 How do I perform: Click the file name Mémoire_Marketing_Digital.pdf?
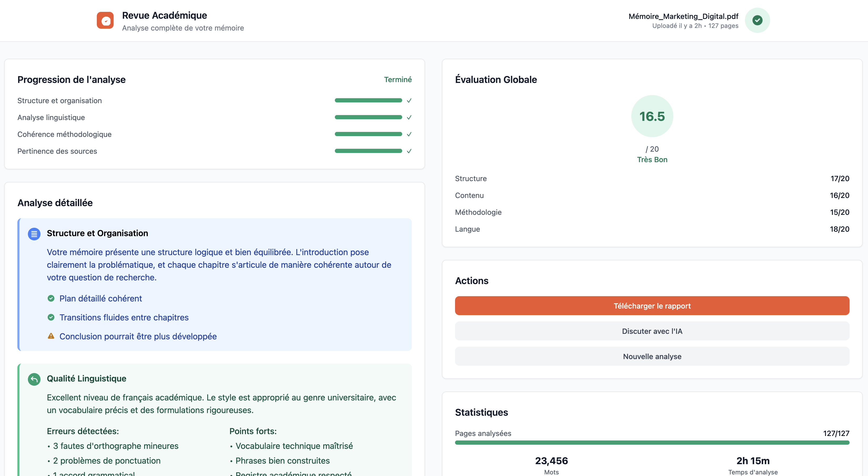tap(683, 16)
